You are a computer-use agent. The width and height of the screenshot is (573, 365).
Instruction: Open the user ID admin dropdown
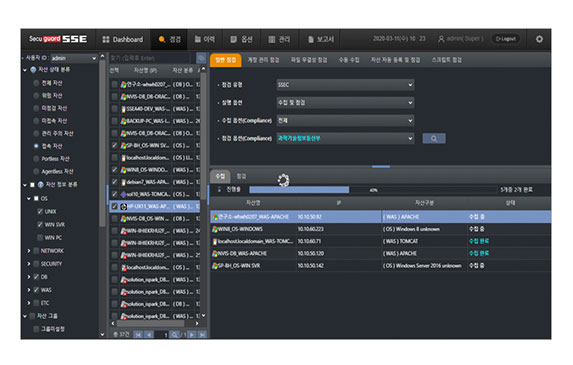coord(74,58)
